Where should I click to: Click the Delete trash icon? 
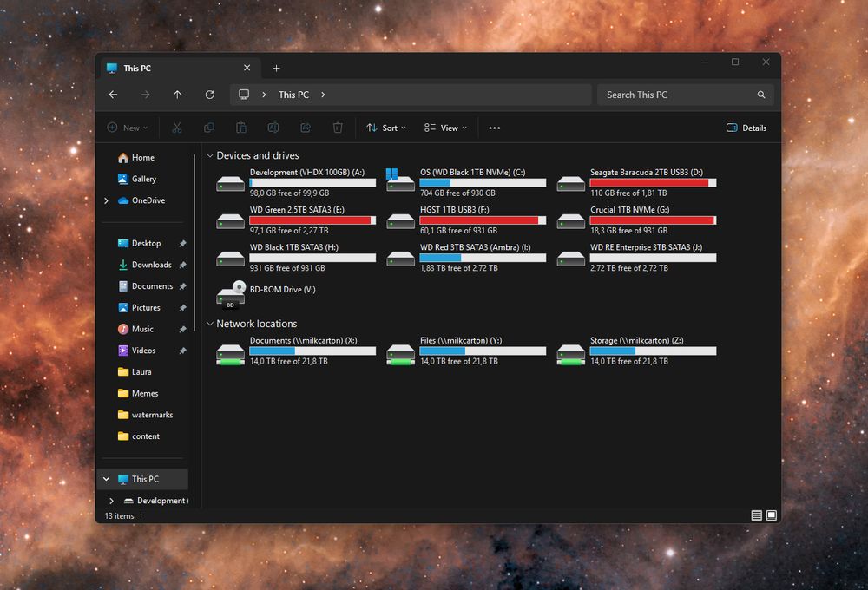click(338, 128)
